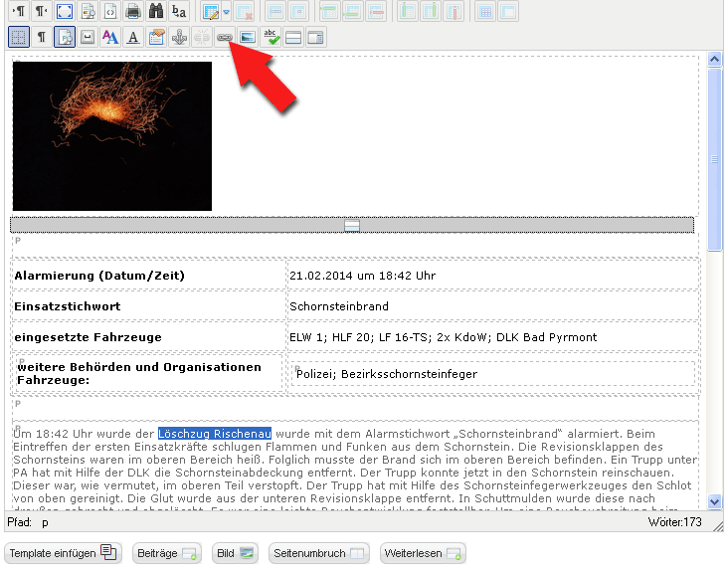Open the font style tool (AA icon)
The image size is (728, 574).
coord(110,37)
